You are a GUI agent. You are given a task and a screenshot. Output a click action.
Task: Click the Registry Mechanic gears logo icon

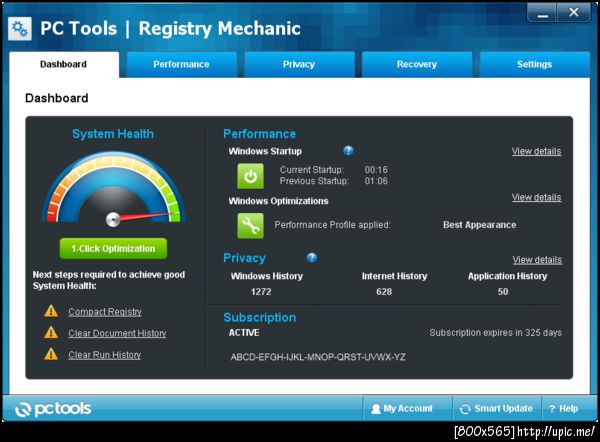click(x=20, y=28)
